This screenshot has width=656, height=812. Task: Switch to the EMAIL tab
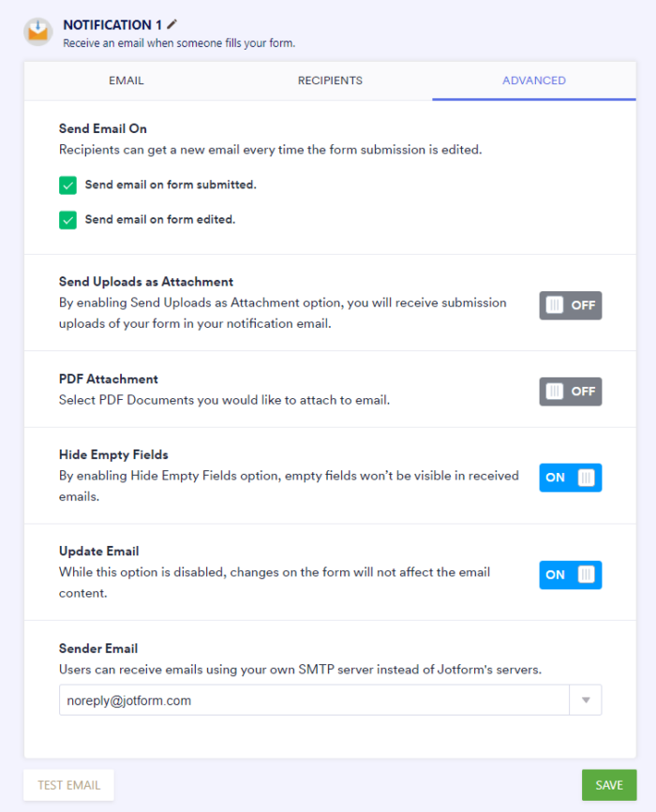(126, 81)
